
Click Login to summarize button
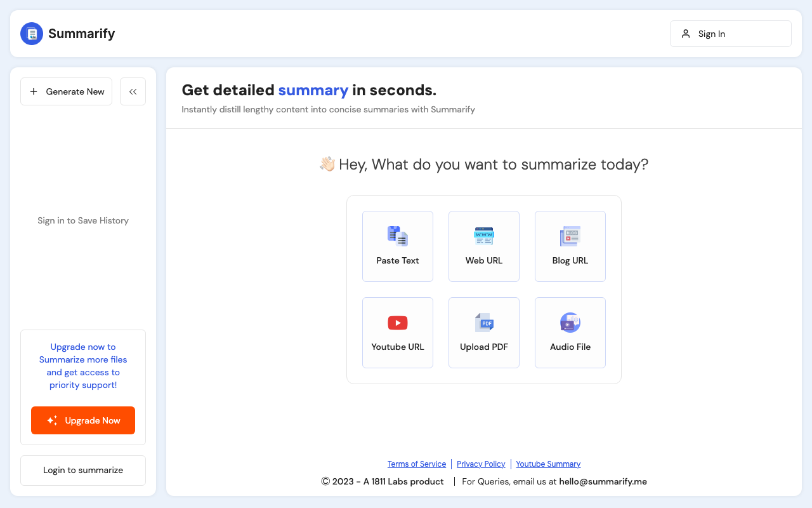pos(83,471)
